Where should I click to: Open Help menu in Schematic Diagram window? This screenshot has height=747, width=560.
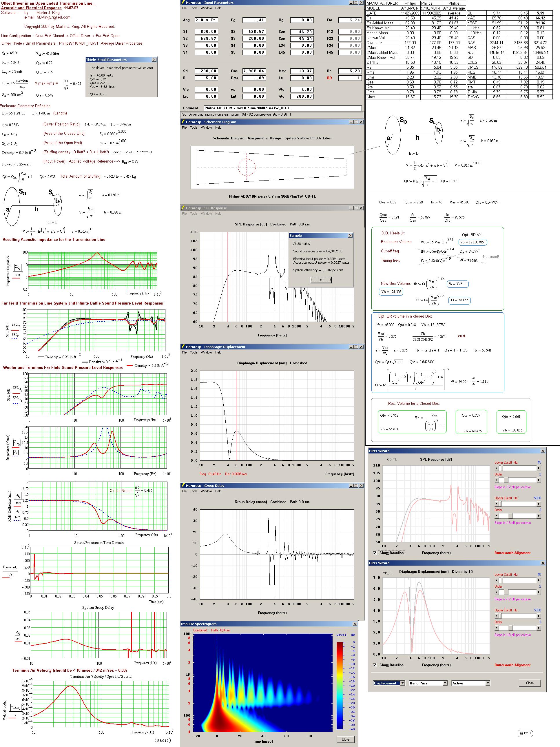pos(218,128)
